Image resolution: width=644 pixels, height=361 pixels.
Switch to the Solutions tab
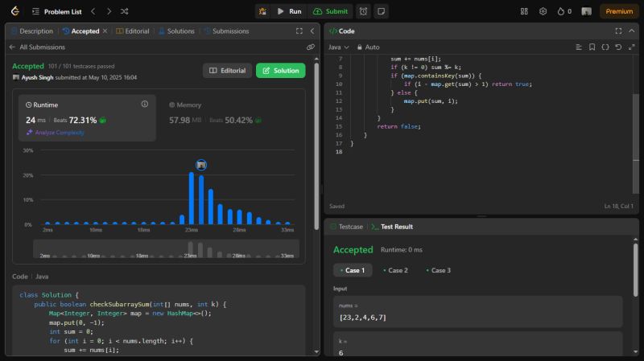[x=176, y=31]
